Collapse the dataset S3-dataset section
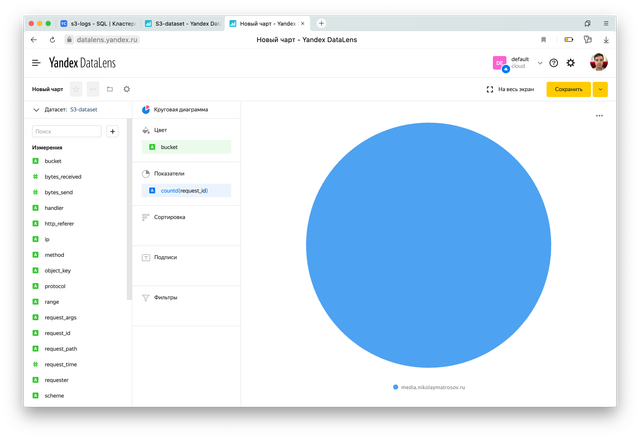The width and height of the screenshot is (640, 438). point(37,110)
